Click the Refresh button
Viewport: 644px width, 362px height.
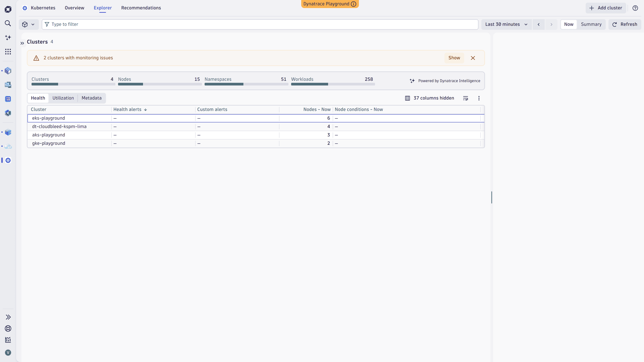[625, 24]
